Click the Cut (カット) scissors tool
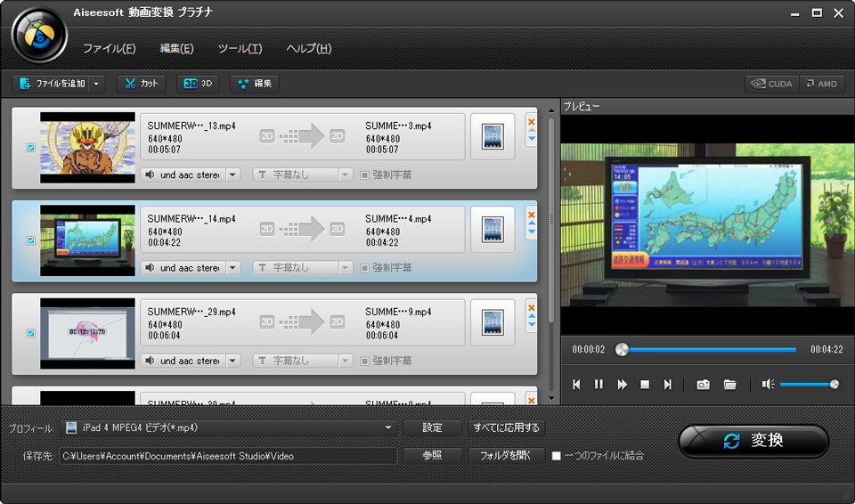855x504 pixels. 141,84
